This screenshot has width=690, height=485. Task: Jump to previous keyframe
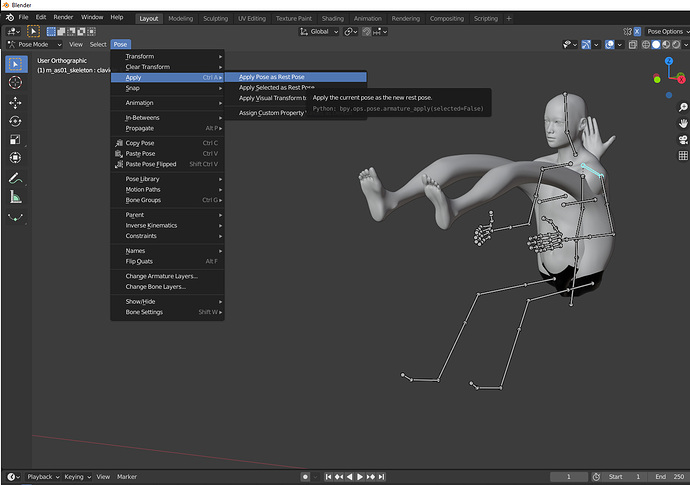tap(339, 477)
